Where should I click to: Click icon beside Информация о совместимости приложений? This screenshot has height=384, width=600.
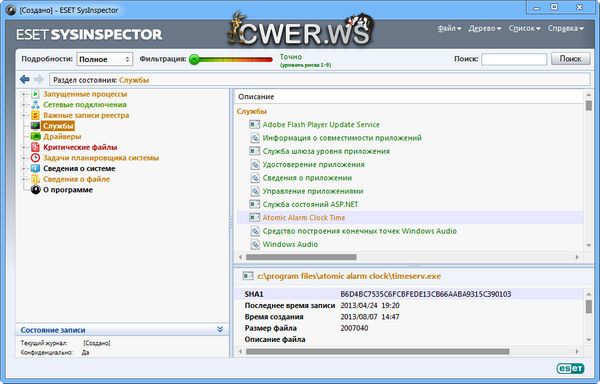(254, 138)
